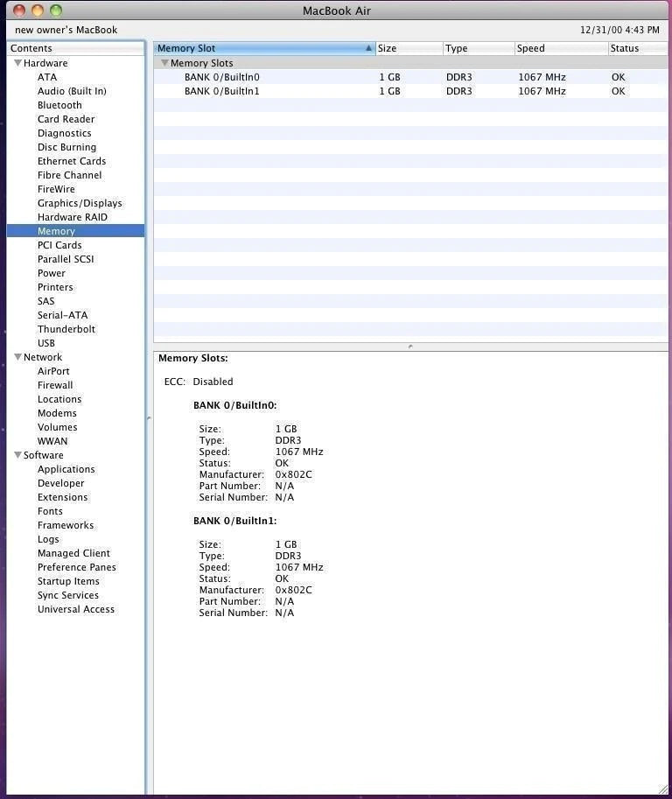Click the Status column header
The width and height of the screenshot is (672, 799).
click(636, 48)
